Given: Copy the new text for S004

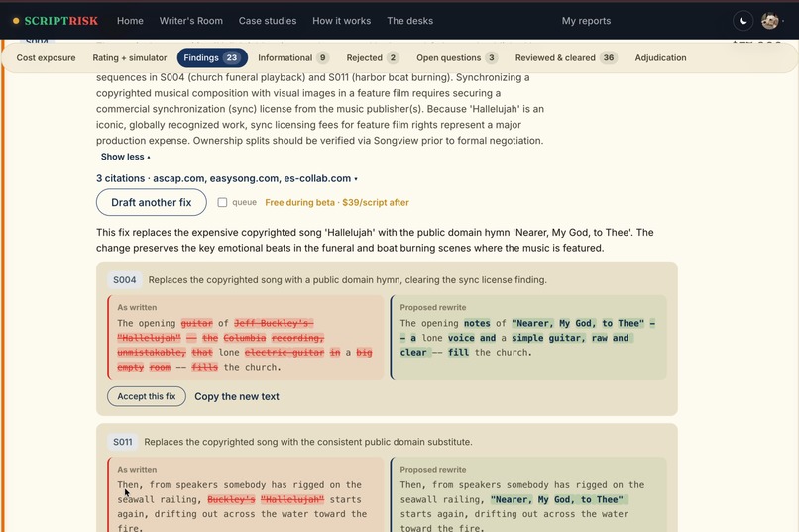Looking at the screenshot, I should pos(237,396).
